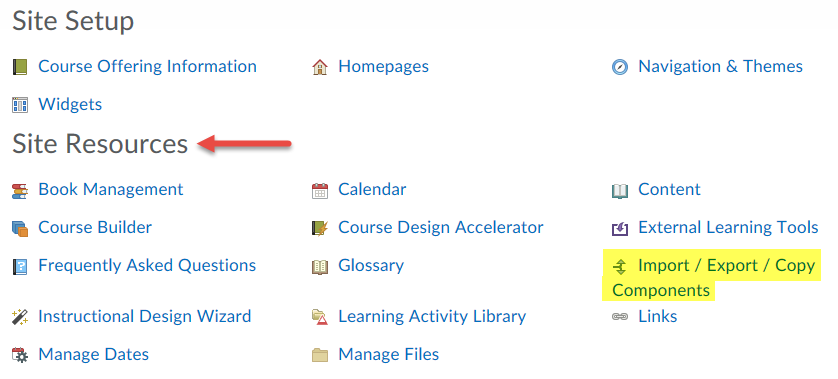Click the house icon next to Homepages

point(320,67)
